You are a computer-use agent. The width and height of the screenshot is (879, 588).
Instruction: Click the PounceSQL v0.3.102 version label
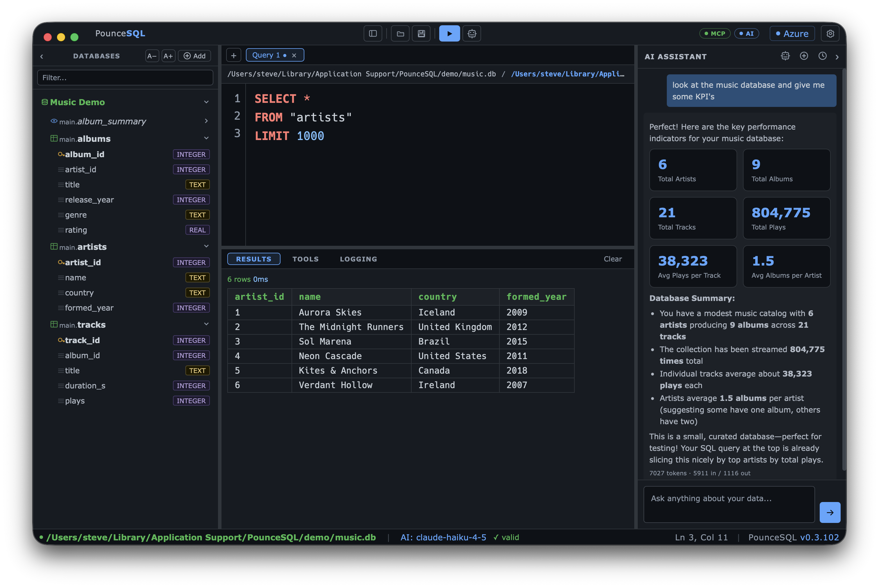tap(794, 537)
